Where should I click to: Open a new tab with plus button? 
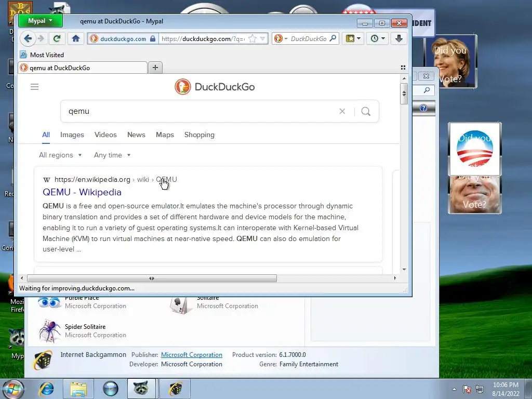[x=155, y=68]
